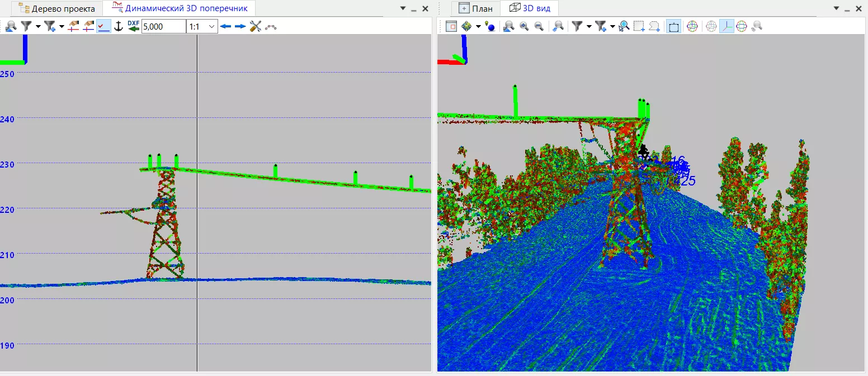Click the left blue arrow to shift profile
Image resolution: width=868 pixels, height=376 pixels.
click(226, 26)
